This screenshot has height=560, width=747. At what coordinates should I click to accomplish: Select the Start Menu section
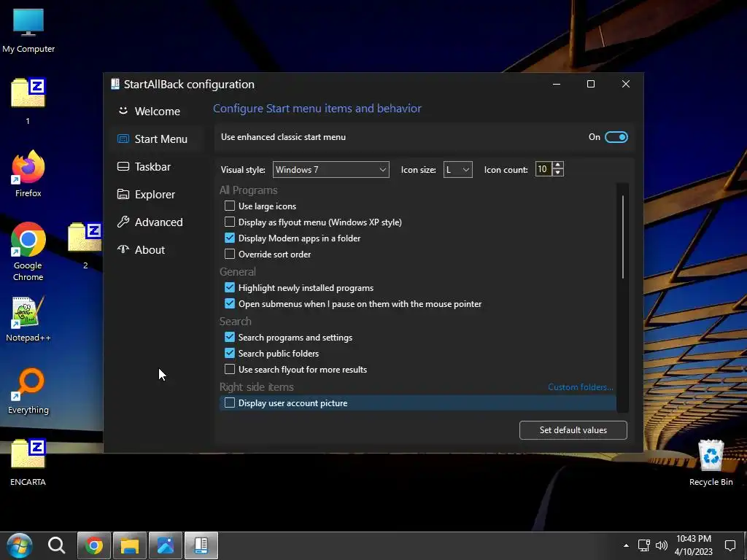point(158,139)
